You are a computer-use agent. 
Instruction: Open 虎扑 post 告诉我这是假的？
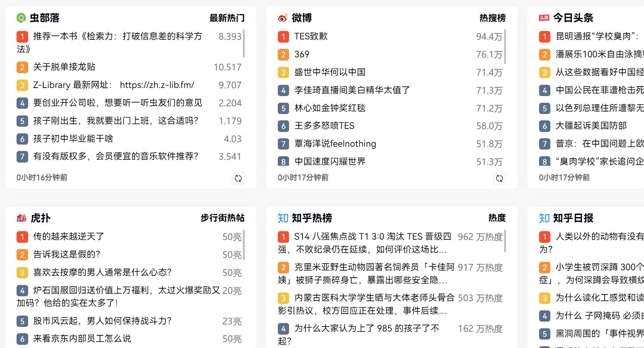click(x=67, y=254)
